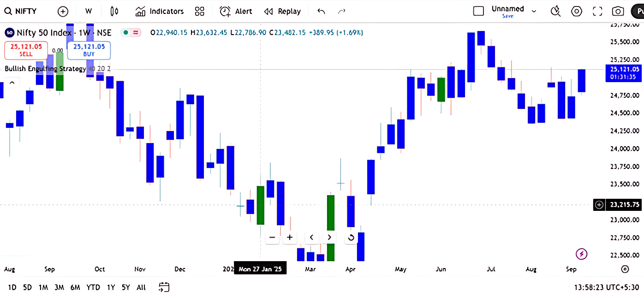The width and height of the screenshot is (644, 299).
Task: Click the blue BUY 25,121.05 button
Action: (x=89, y=50)
